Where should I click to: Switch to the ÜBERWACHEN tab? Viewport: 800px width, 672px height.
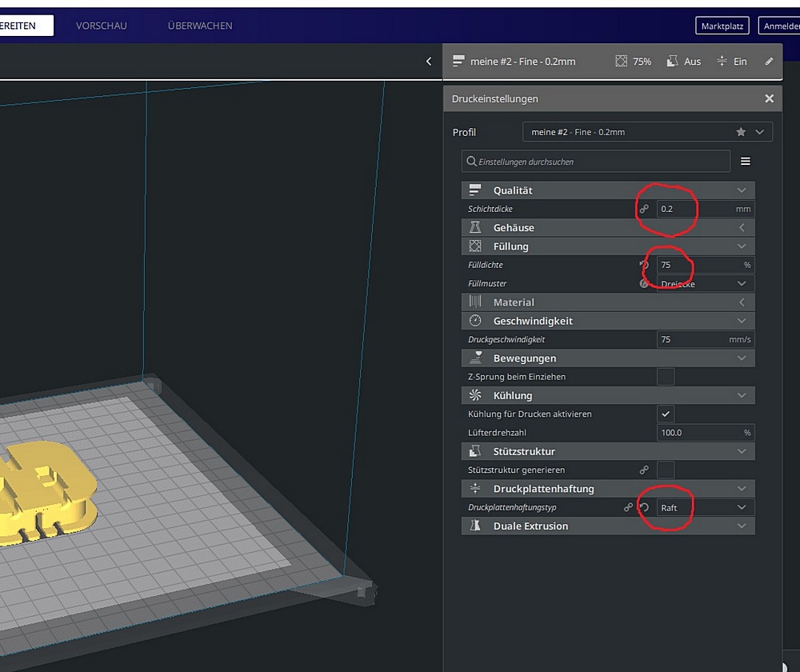click(x=200, y=26)
